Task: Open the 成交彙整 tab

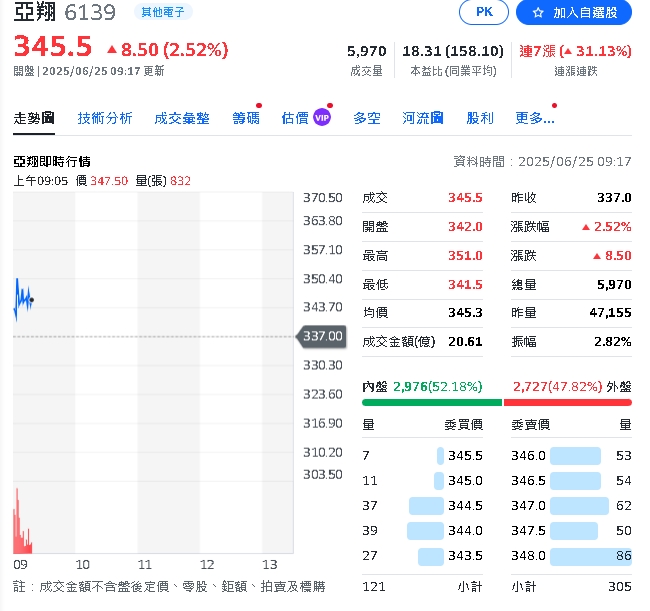Action: pyautogui.click(x=182, y=118)
